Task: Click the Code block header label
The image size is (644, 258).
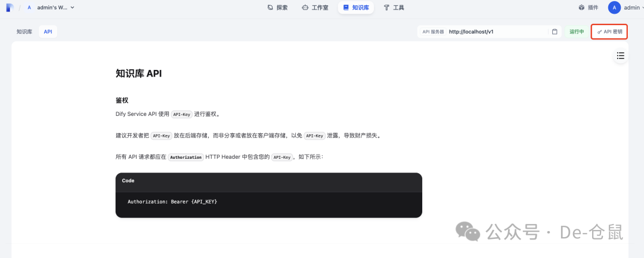Action: (128, 180)
